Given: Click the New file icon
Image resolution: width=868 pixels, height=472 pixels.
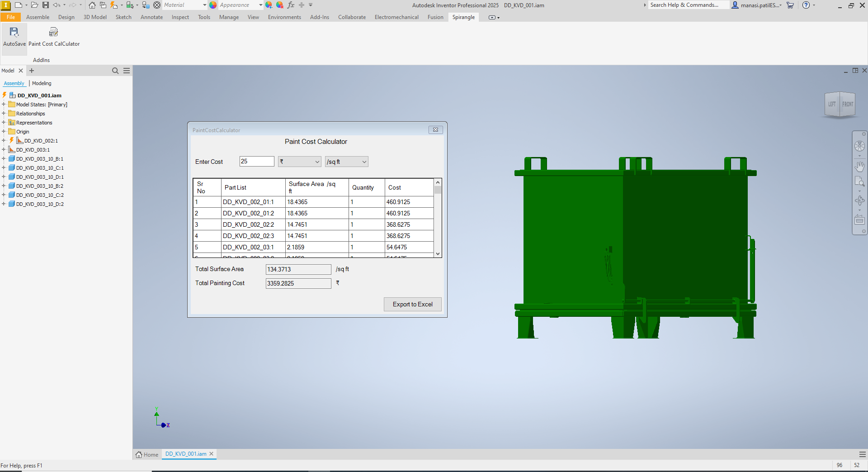Looking at the screenshot, I should [x=19, y=5].
